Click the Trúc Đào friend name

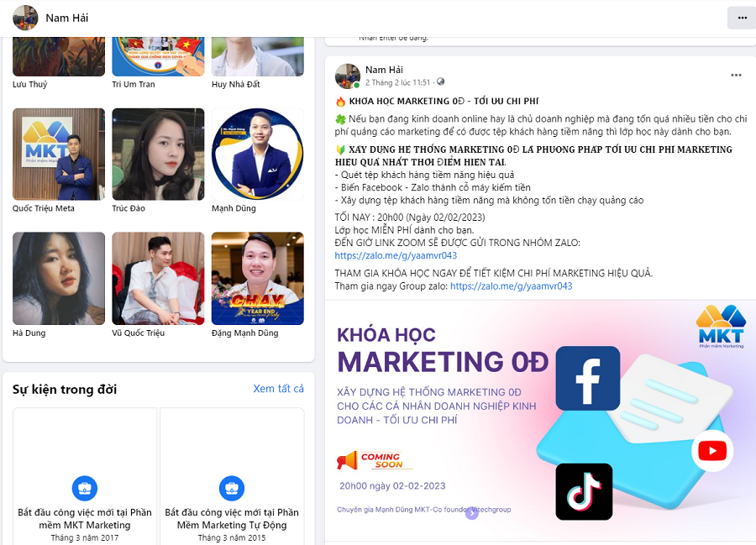[x=129, y=208]
